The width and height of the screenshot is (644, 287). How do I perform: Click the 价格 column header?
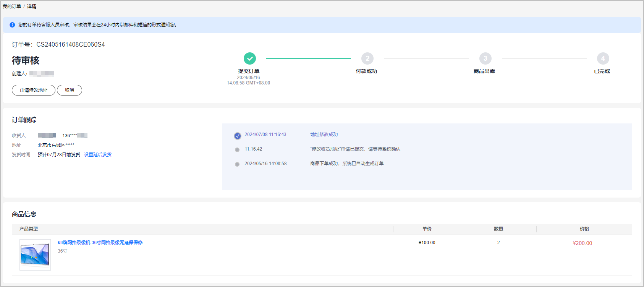tap(584, 229)
